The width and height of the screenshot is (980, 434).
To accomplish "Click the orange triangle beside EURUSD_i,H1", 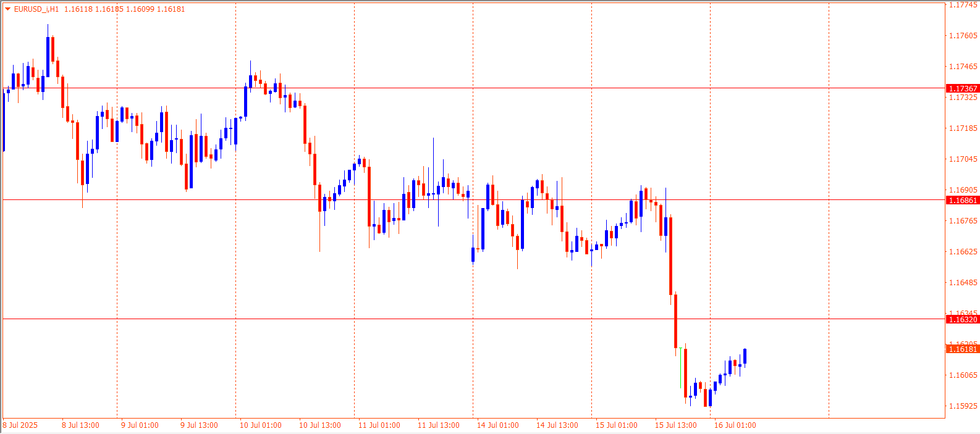I will pyautogui.click(x=7, y=9).
